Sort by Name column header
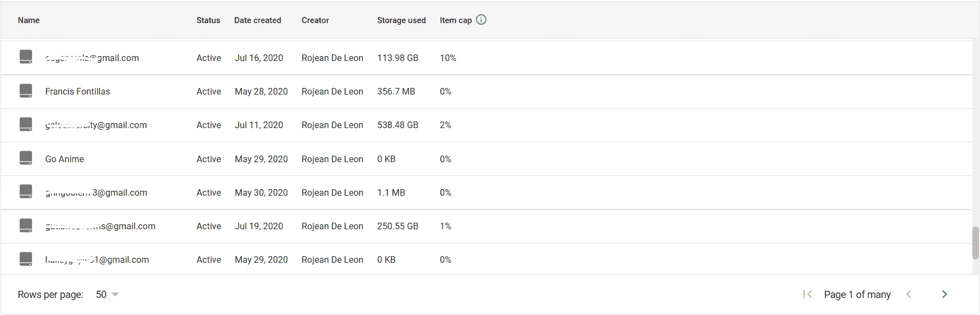Image resolution: width=980 pixels, height=315 pixels. 29,20
